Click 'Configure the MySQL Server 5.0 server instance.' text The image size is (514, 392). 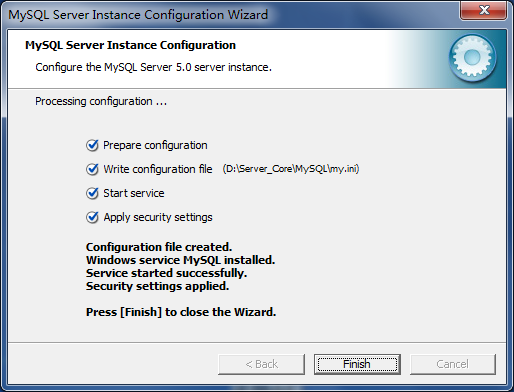tap(154, 67)
